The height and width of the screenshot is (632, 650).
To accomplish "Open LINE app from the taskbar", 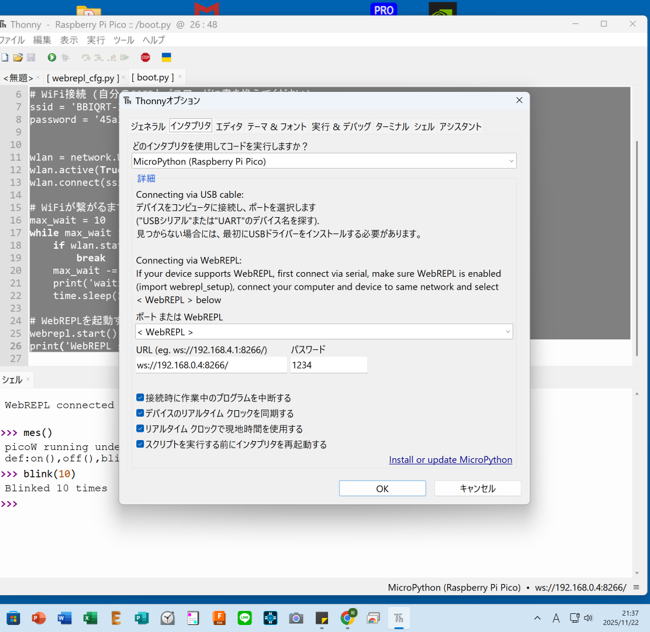I will [x=245, y=618].
